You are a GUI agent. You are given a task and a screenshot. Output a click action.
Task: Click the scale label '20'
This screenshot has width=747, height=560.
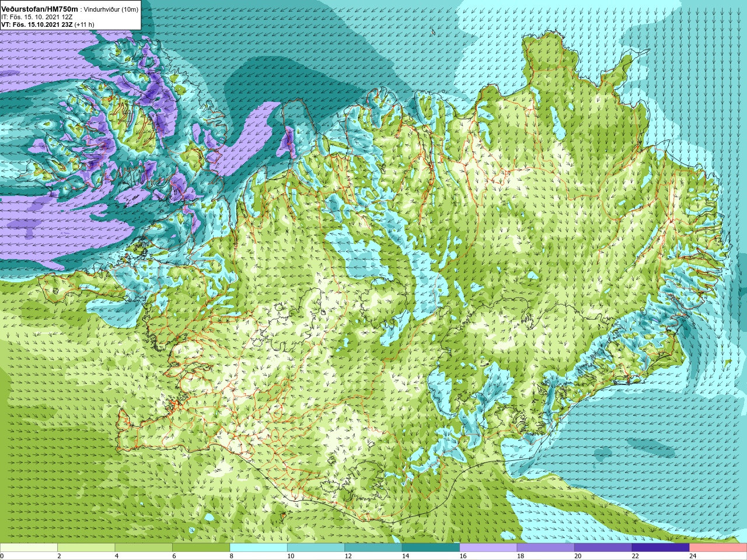578,556
